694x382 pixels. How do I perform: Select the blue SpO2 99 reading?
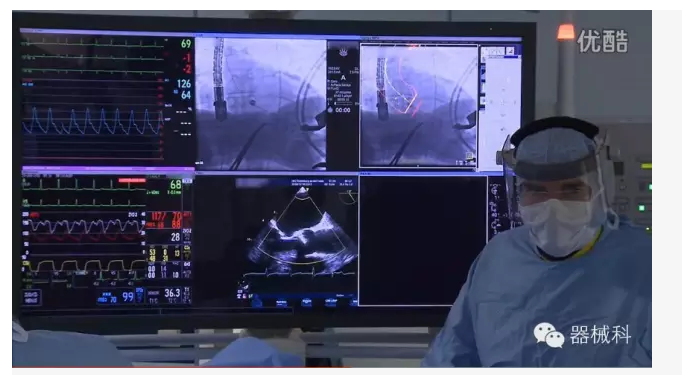tap(128, 297)
